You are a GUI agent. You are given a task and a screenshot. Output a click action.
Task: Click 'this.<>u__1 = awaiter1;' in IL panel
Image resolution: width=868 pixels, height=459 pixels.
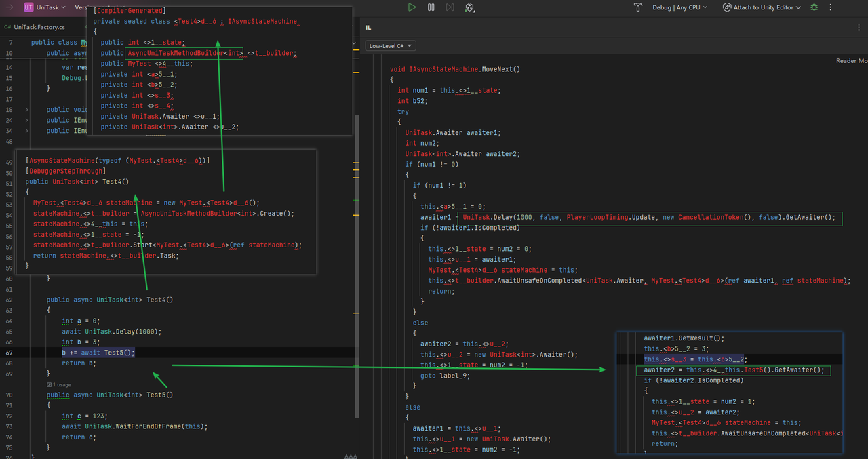click(x=472, y=259)
